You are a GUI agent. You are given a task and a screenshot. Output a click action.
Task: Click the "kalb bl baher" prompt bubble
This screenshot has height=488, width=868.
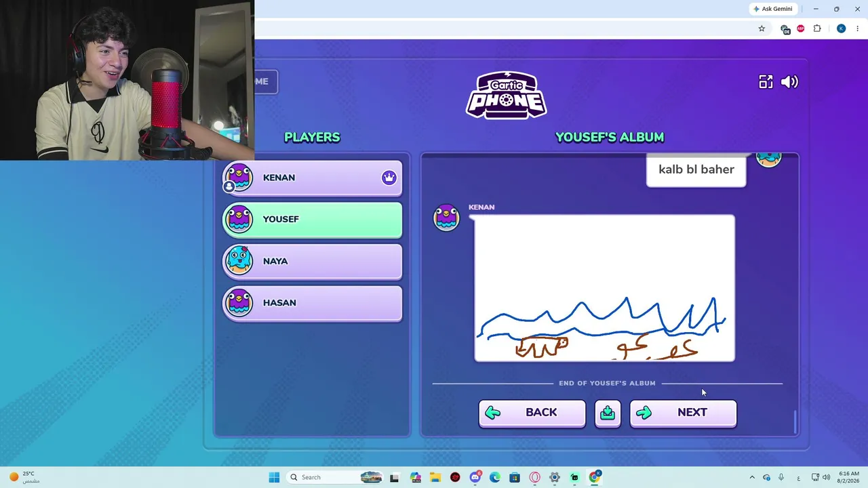pos(696,169)
